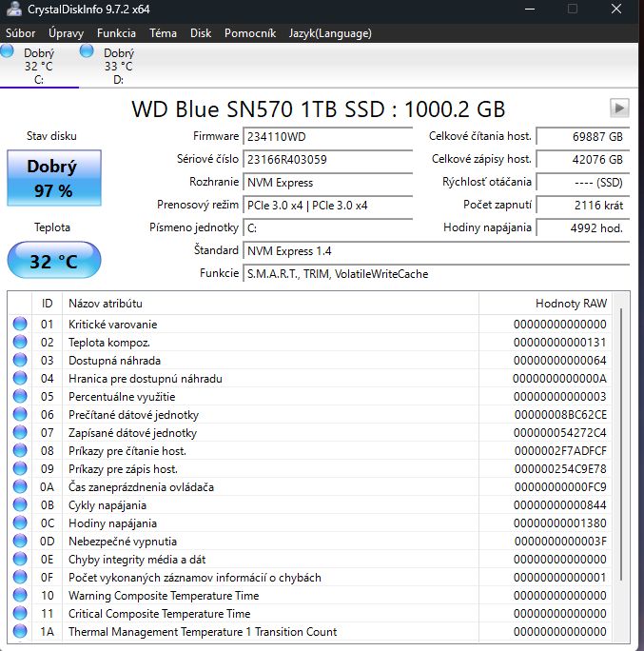
Task: Click the raw value 000000000003F
Action: (x=560, y=541)
